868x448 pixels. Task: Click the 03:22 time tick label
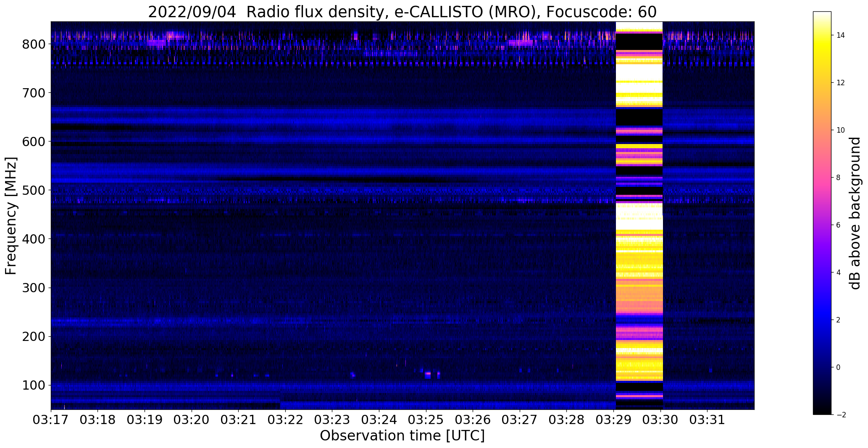pos(285,420)
